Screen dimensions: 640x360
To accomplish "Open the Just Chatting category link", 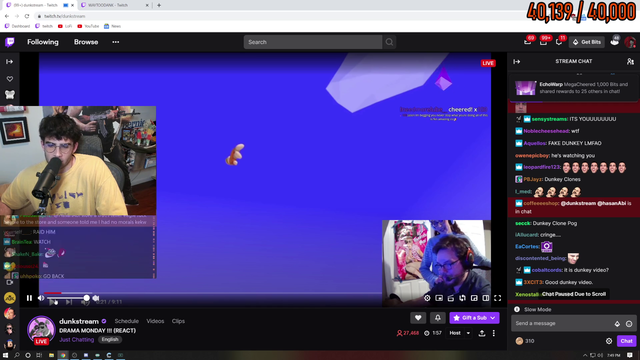I will [x=76, y=340].
